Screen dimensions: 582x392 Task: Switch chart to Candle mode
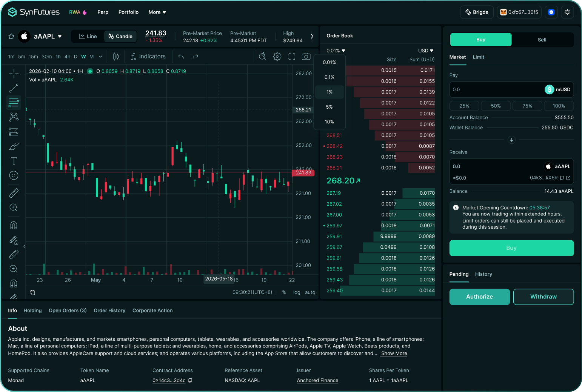pos(120,36)
